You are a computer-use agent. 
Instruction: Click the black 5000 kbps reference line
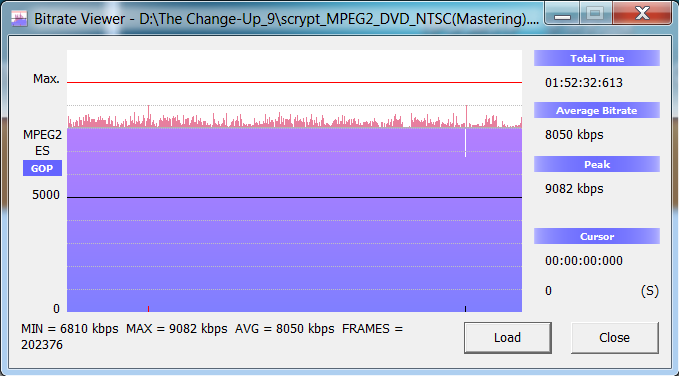point(294,198)
